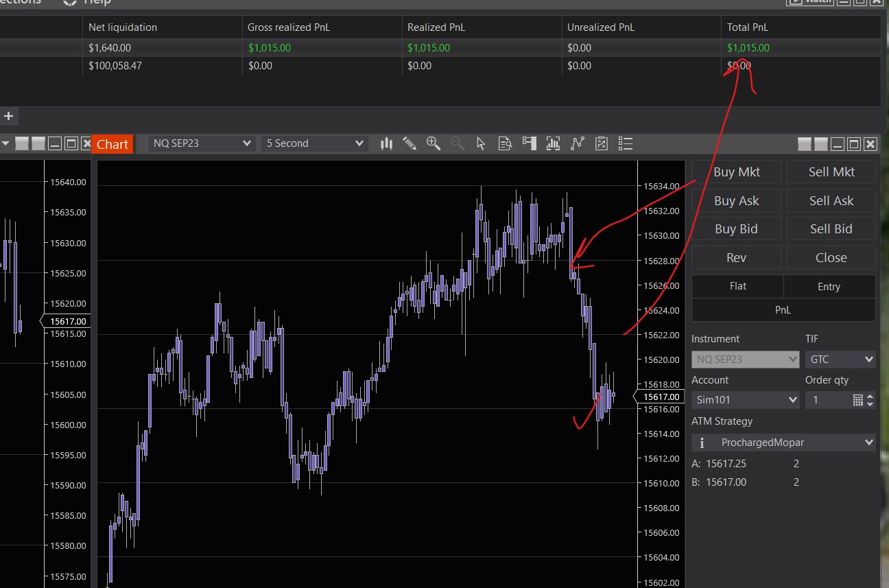889x588 pixels.
Task: Open the chart bar style icon
Action: tap(386, 143)
